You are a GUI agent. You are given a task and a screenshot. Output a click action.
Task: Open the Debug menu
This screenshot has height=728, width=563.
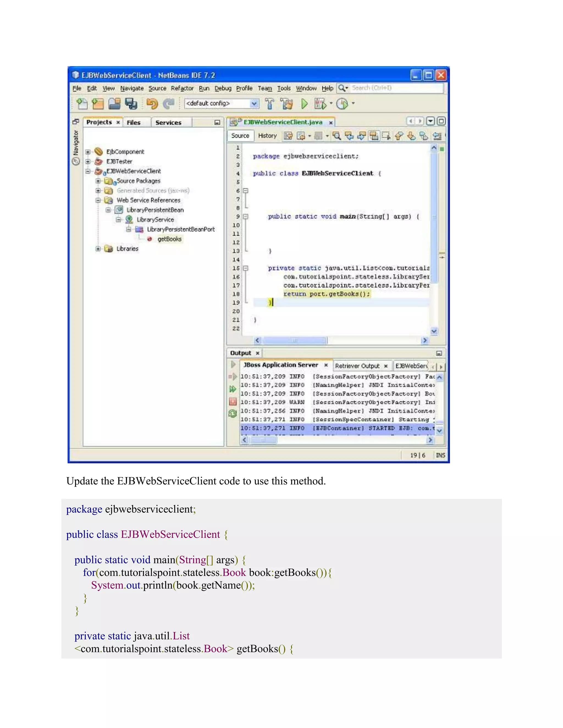coord(223,88)
